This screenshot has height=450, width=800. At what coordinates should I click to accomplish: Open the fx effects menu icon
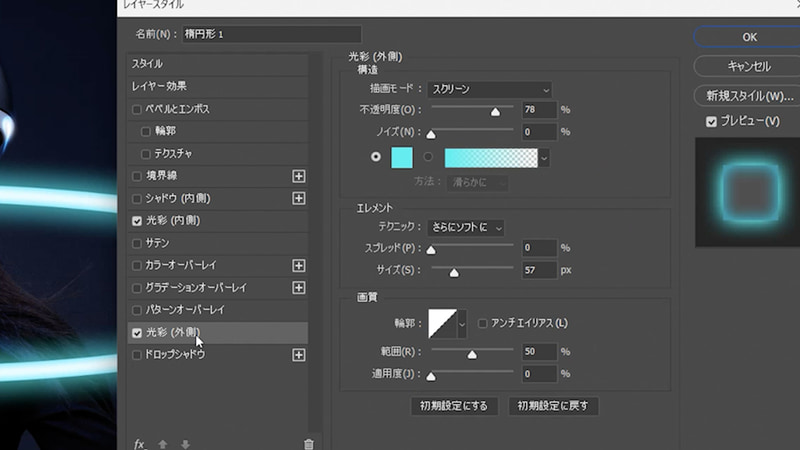[139, 444]
